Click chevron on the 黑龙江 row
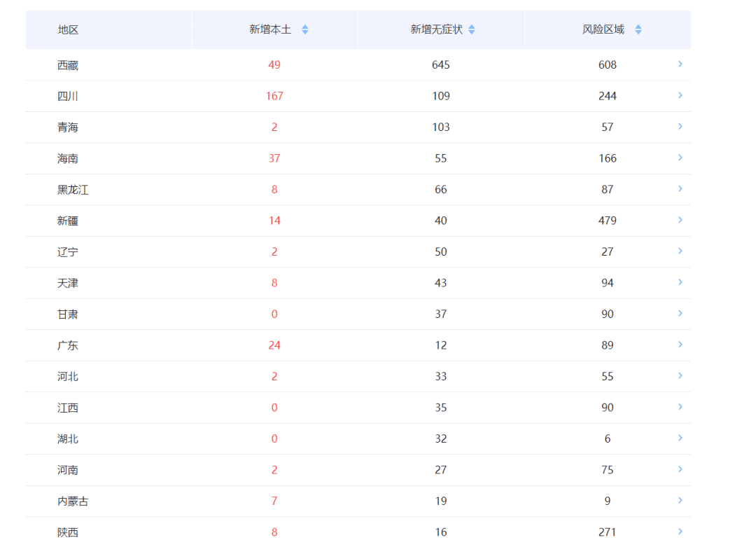Viewport: 756px width, 547px height. [x=680, y=188]
